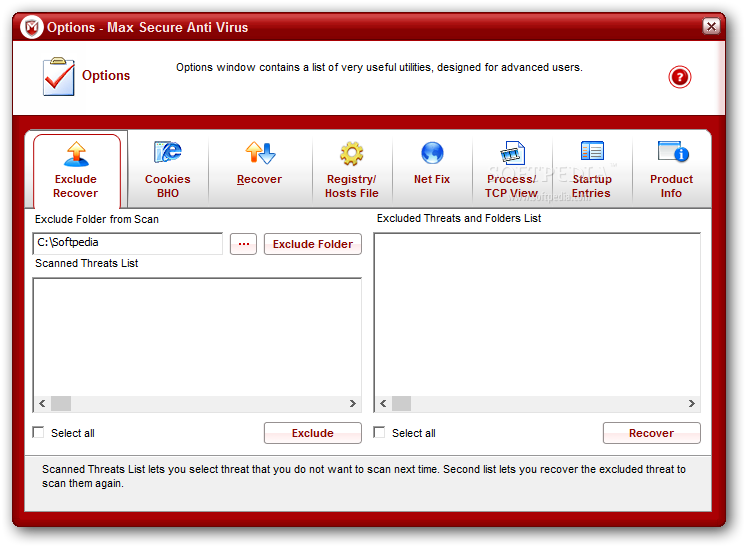Click the Startup Entries list icon
This screenshot has height=547, width=746.
tap(592, 151)
